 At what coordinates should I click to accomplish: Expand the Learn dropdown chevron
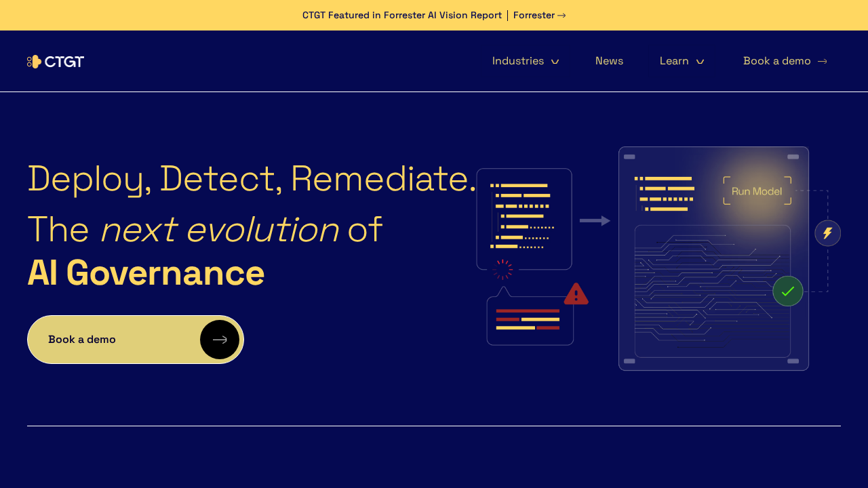[x=701, y=62]
